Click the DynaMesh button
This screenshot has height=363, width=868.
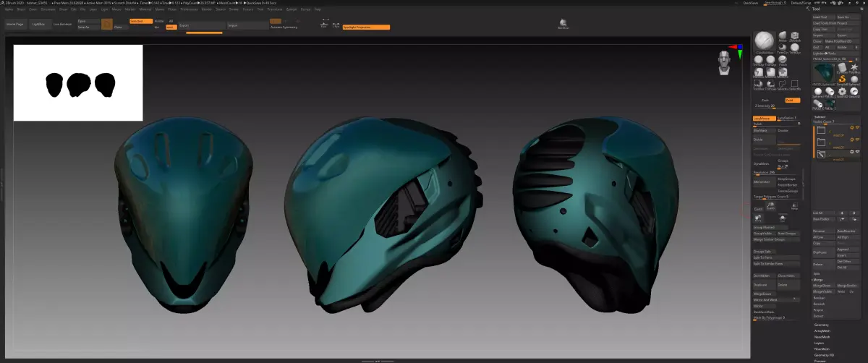click(763, 164)
